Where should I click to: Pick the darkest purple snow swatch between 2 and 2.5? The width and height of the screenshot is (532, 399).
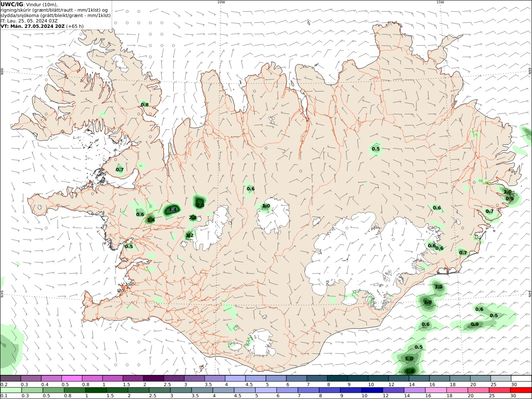click(153, 378)
